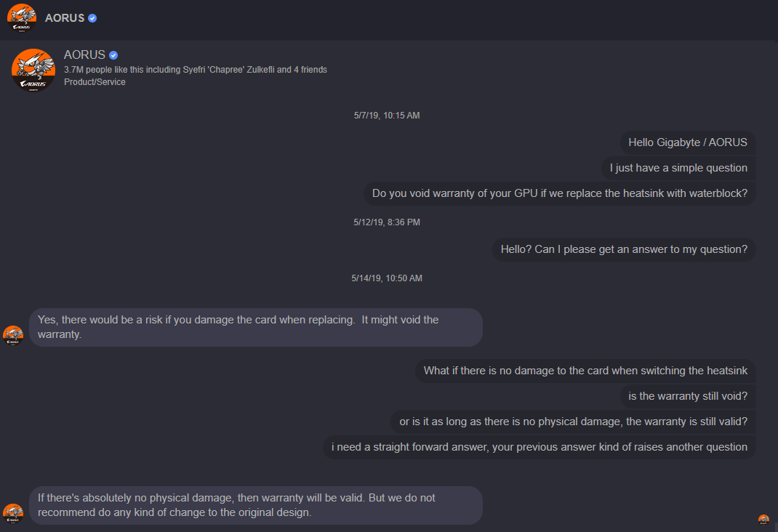The height and width of the screenshot is (532, 778).
Task: Click the verified badge in the top header
Action: tap(92, 18)
